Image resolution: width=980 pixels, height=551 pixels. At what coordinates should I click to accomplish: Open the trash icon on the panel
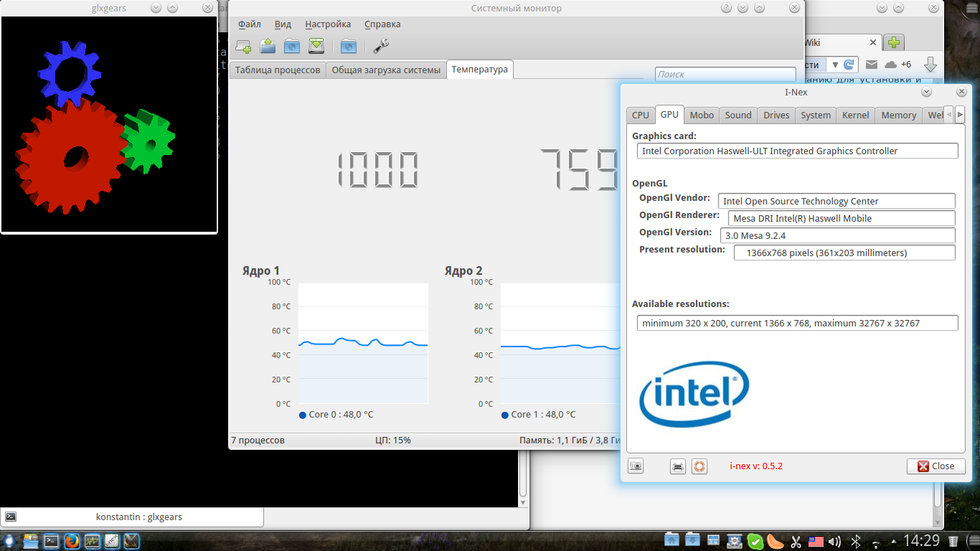(953, 541)
